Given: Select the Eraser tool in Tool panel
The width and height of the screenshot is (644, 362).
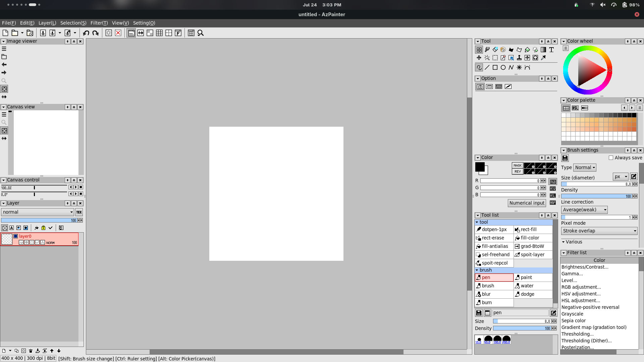Looking at the screenshot, I should tap(495, 50).
